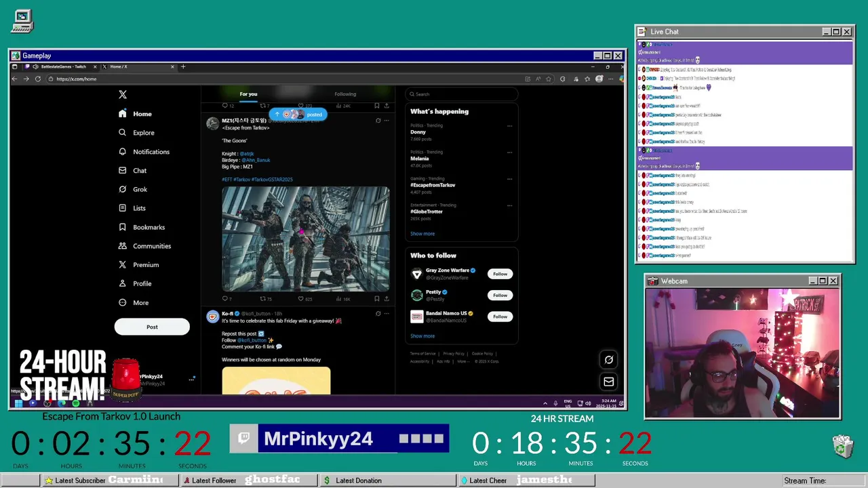
Task: Open Profile in the X sidebar
Action: pyautogui.click(x=135, y=284)
